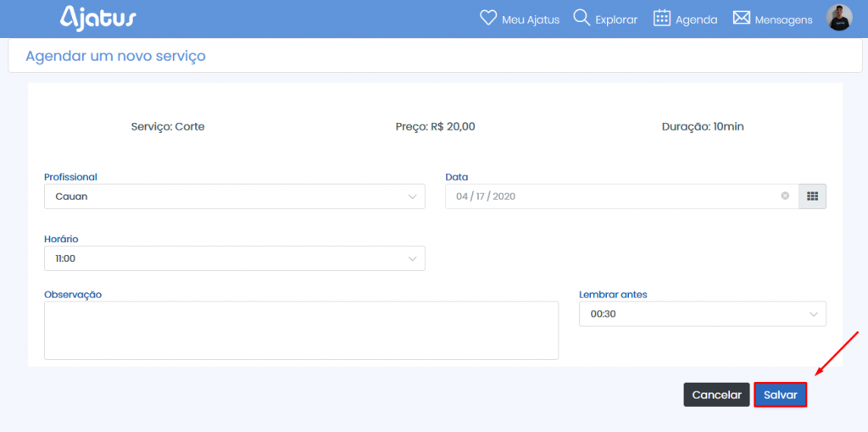Click the Ajatus logo
868x432 pixels.
[x=98, y=19]
